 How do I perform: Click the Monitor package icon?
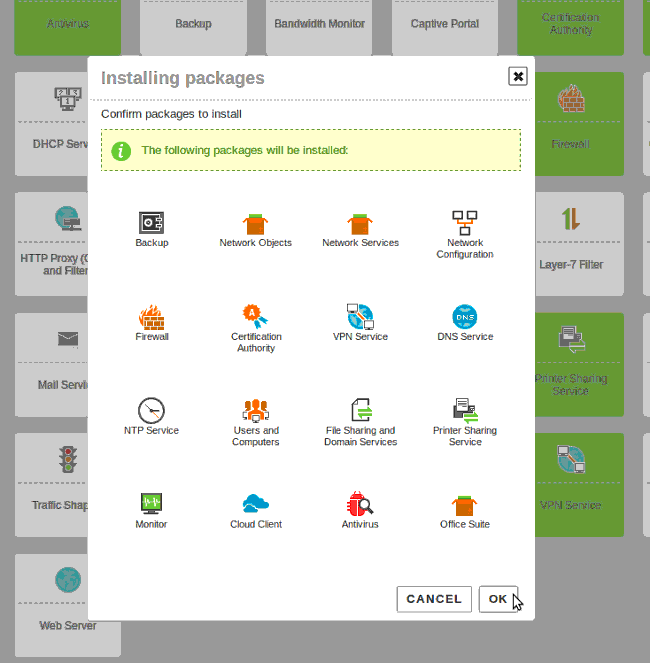[x=152, y=504]
